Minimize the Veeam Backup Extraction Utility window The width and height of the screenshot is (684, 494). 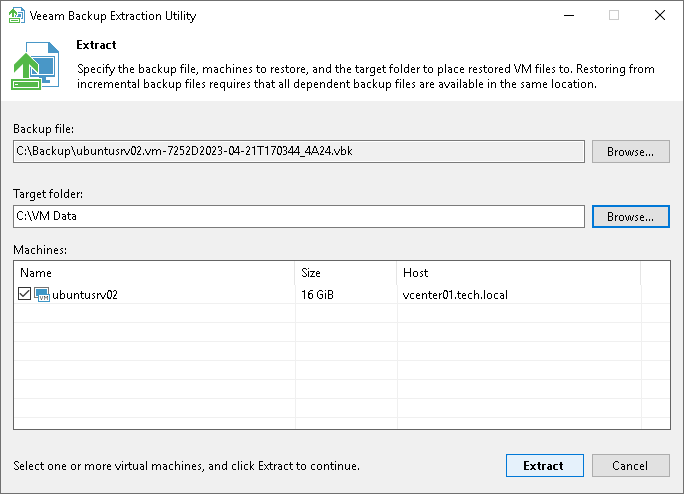569,16
